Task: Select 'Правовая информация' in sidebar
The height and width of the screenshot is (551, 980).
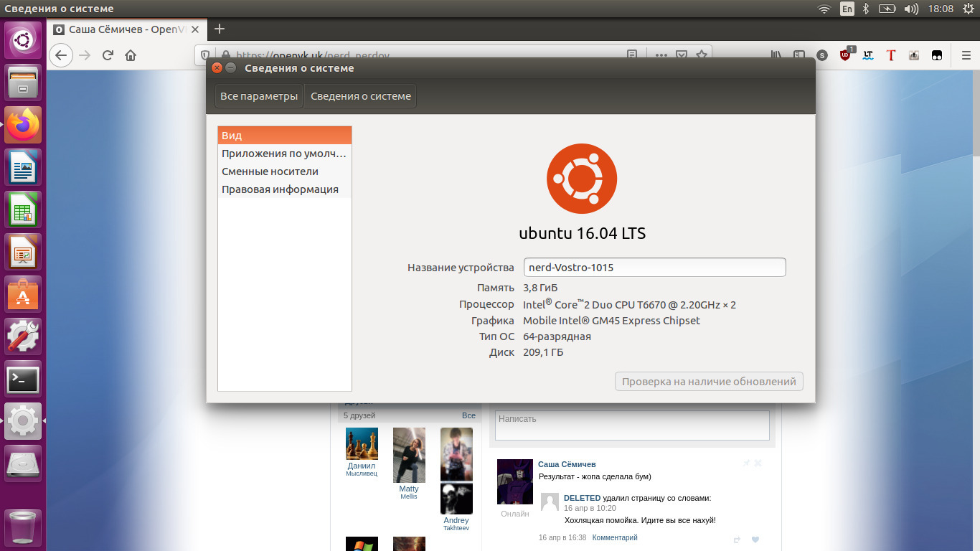Action: [x=280, y=189]
